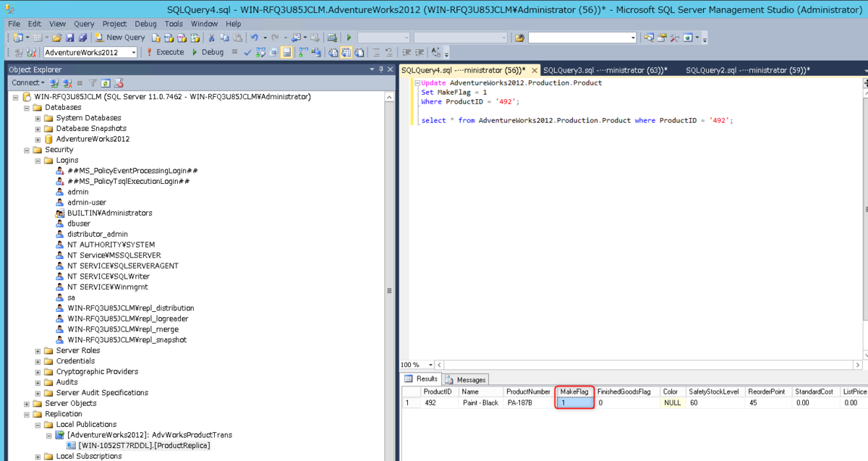
Task: Click the Save floppy disk icon
Action: point(69,38)
